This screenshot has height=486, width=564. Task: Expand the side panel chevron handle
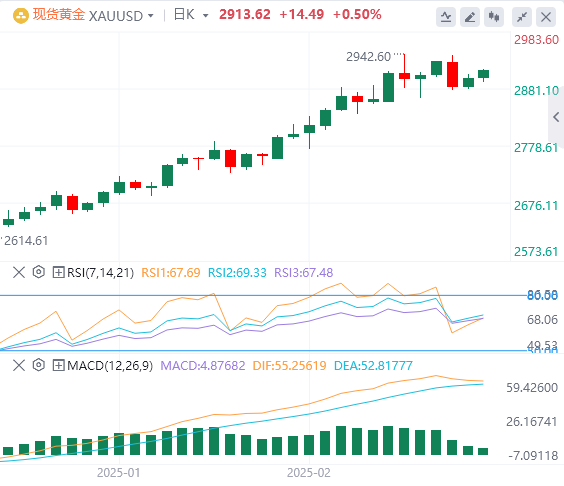[x=556, y=117]
